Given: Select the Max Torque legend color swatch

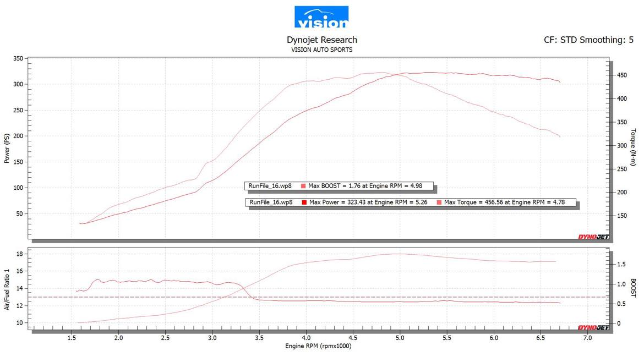Looking at the screenshot, I should coord(439,202).
